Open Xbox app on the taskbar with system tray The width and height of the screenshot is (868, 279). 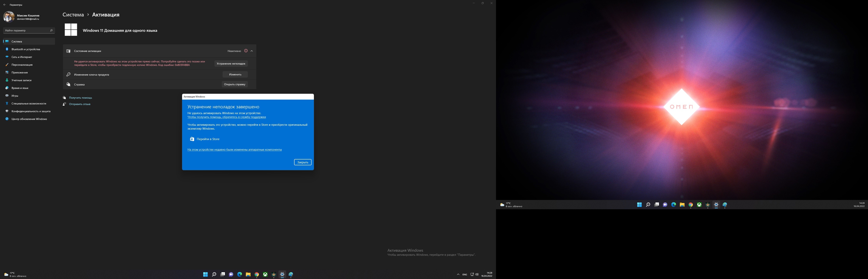click(265, 274)
